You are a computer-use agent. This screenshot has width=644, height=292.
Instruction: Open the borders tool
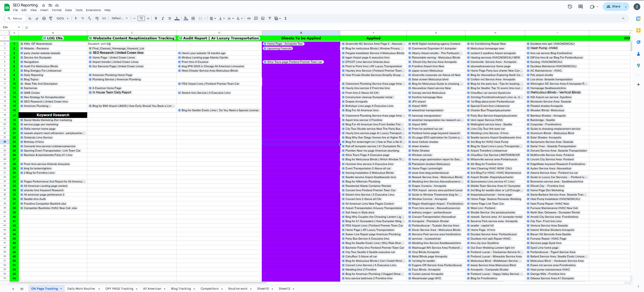point(193,18)
